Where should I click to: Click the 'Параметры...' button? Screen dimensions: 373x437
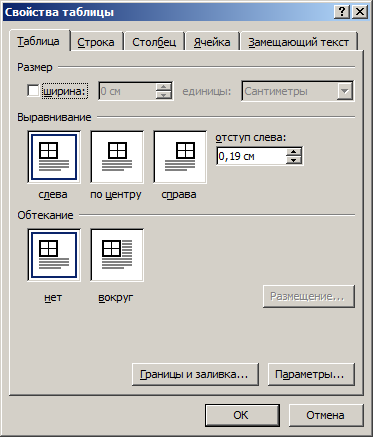311,374
